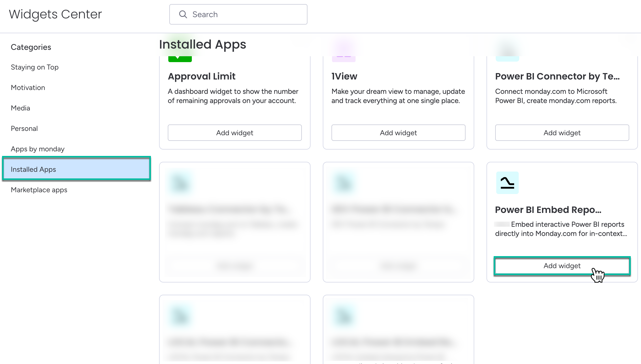Add the Power BI Connector widget
The image size is (641, 364).
click(562, 133)
